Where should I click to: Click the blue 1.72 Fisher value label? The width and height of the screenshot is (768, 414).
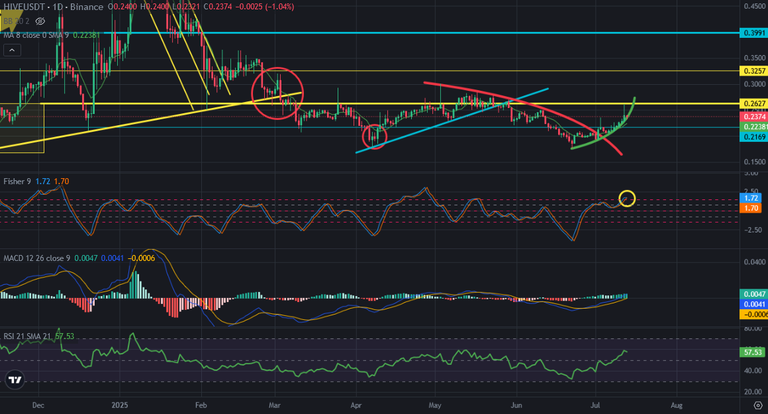[750, 198]
